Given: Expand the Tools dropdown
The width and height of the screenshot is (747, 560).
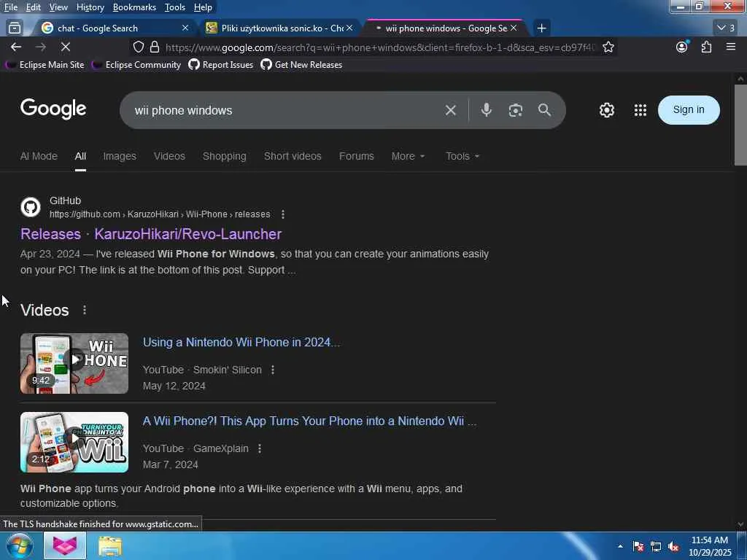Looking at the screenshot, I should (462, 156).
